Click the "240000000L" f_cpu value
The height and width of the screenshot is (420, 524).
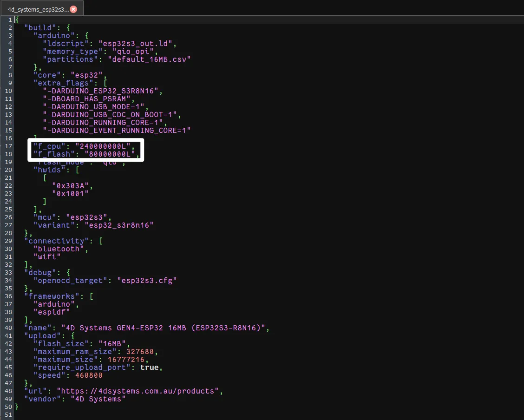coord(103,146)
